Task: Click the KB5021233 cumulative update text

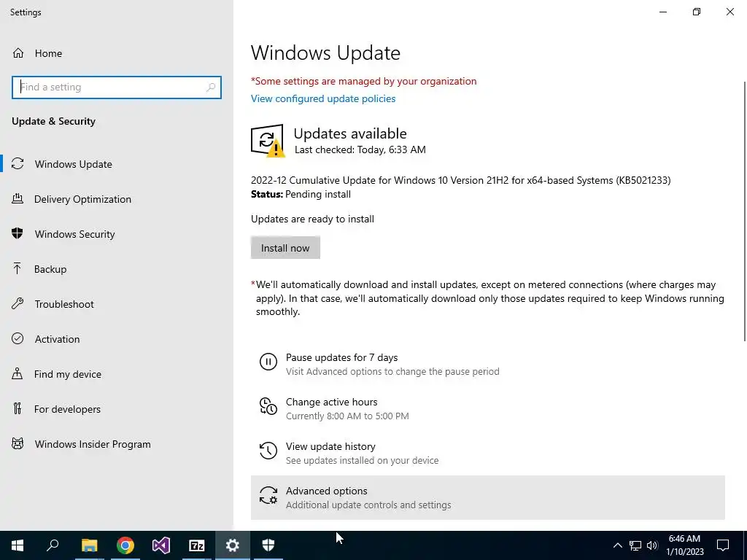Action: (x=461, y=180)
